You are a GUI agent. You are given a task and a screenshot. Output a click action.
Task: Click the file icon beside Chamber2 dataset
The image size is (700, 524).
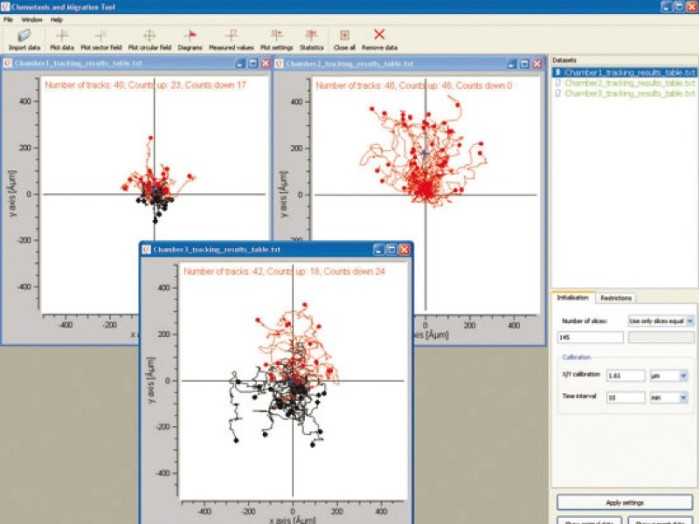(558, 83)
